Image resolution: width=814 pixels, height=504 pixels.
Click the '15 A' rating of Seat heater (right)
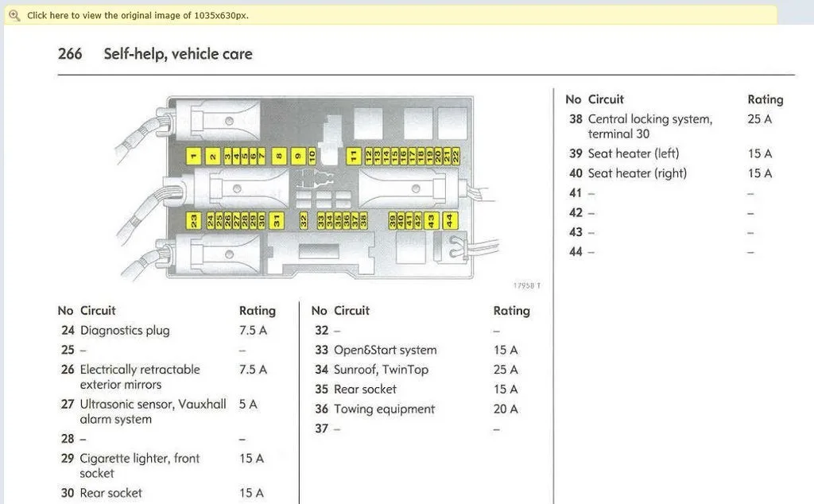coord(759,173)
